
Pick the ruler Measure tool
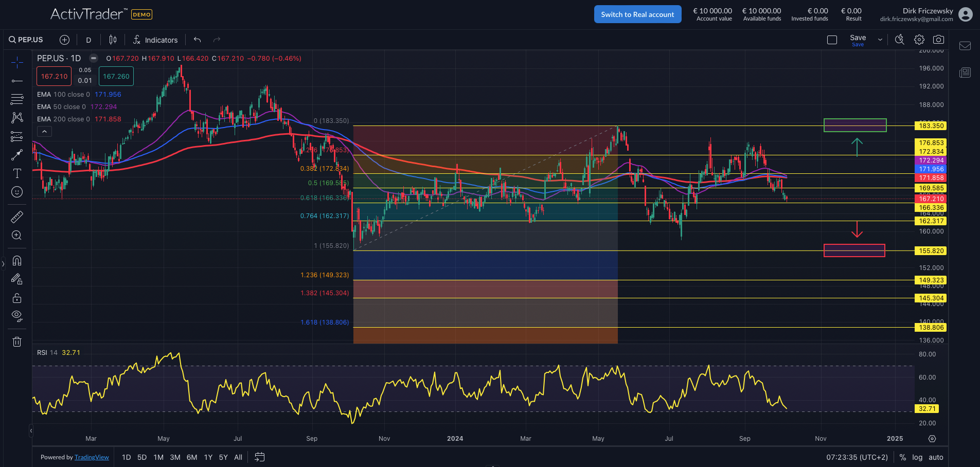[17, 217]
